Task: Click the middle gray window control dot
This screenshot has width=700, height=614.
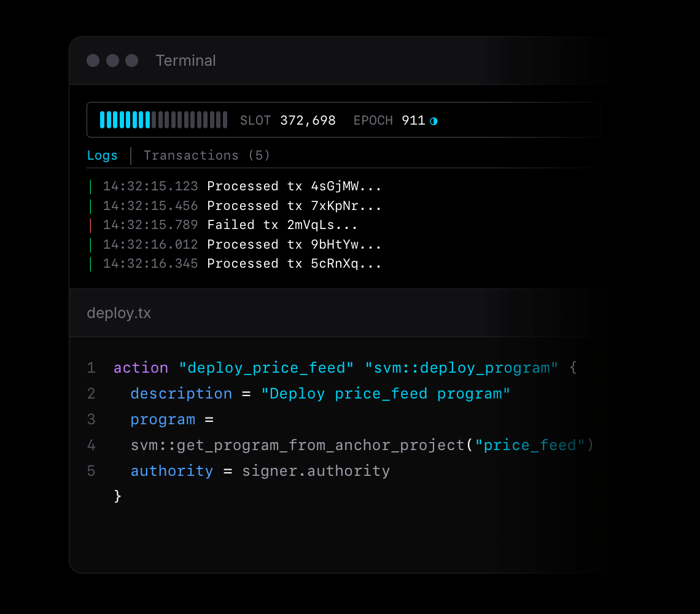Action: (x=112, y=60)
